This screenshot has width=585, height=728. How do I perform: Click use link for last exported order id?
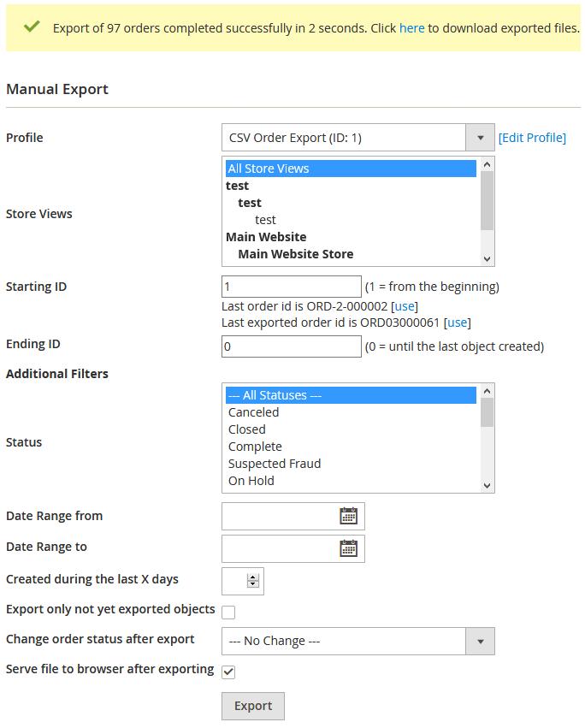point(458,323)
